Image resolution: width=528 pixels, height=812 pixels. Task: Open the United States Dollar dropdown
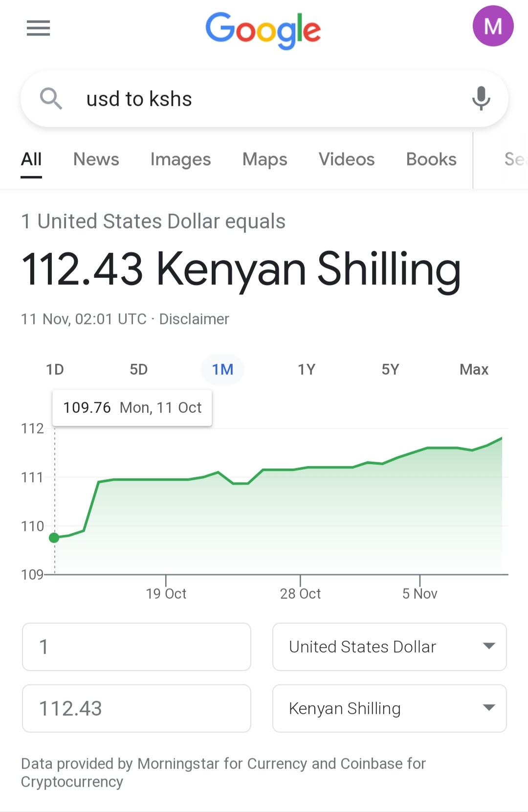tap(389, 647)
